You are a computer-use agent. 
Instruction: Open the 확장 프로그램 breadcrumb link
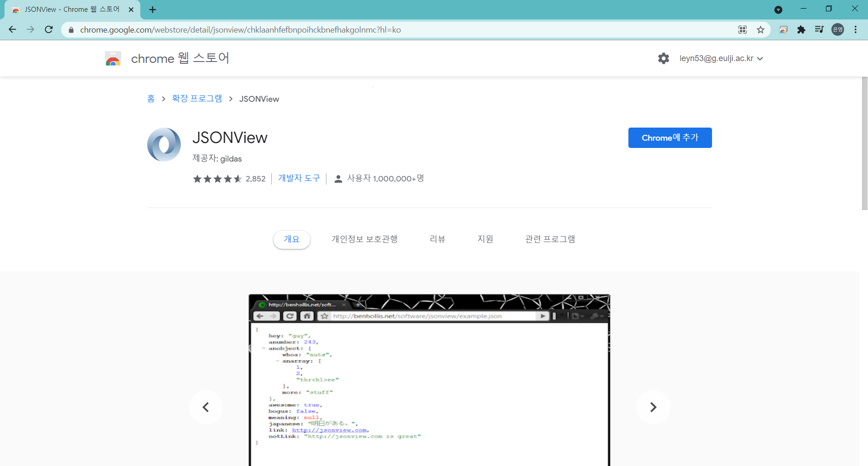coord(196,99)
